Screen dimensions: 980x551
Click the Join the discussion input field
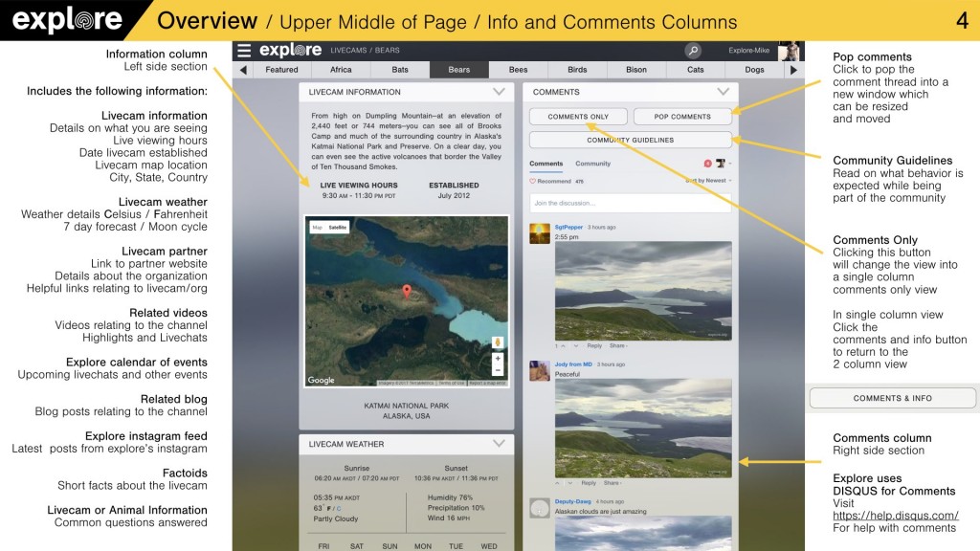pyautogui.click(x=630, y=203)
